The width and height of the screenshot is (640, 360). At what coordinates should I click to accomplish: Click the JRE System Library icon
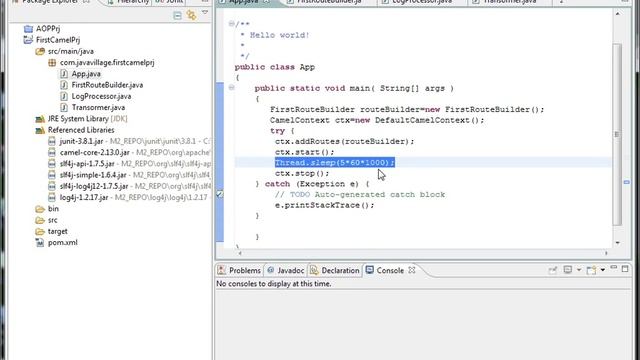click(40, 119)
